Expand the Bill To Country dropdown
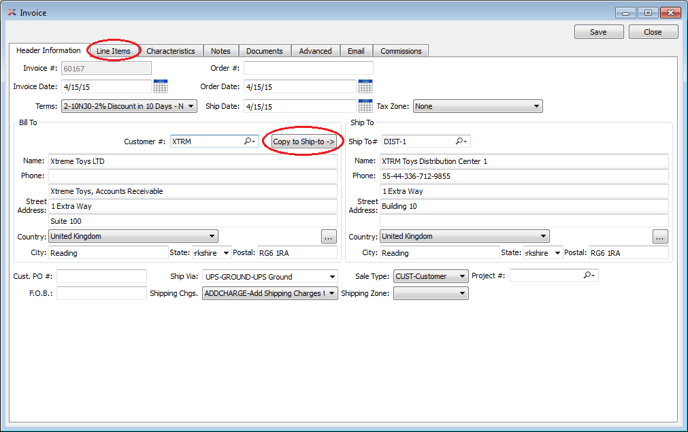Viewport: 688px width, 432px height. pos(211,237)
